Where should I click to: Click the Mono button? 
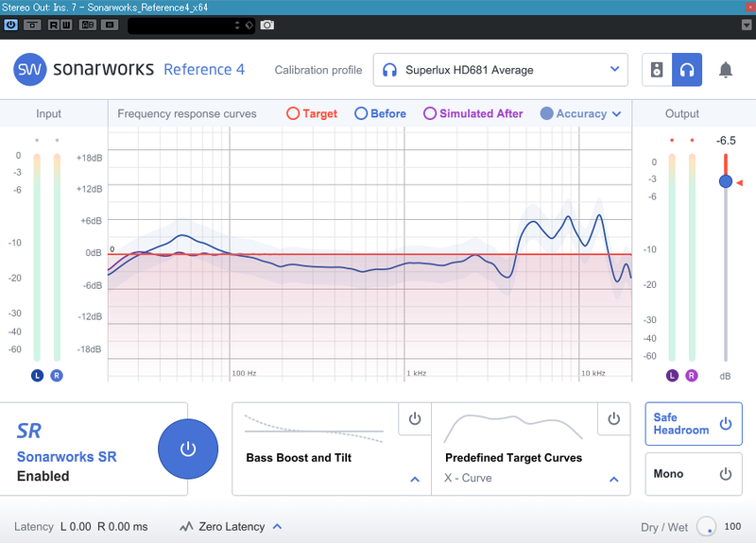coord(694,474)
